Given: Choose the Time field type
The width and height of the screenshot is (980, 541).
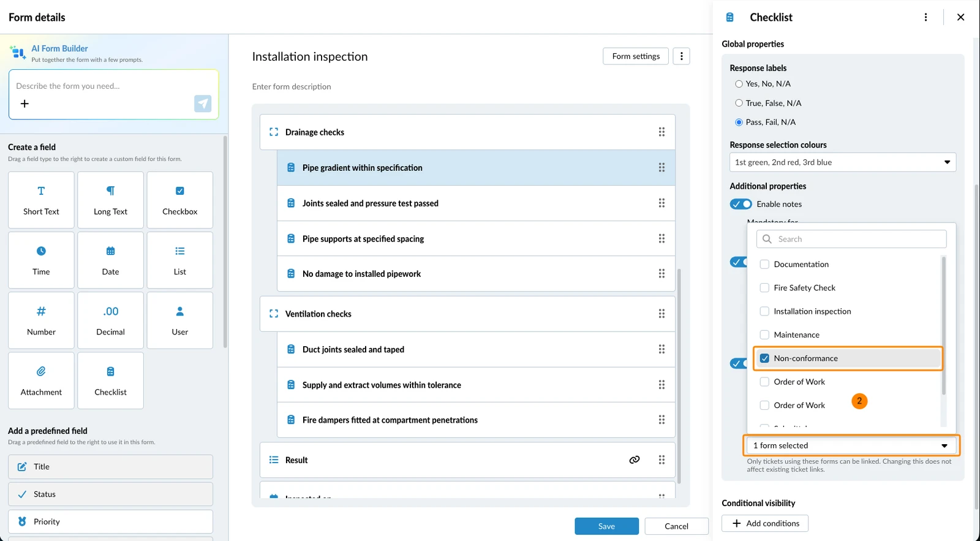Looking at the screenshot, I should 41,260.
